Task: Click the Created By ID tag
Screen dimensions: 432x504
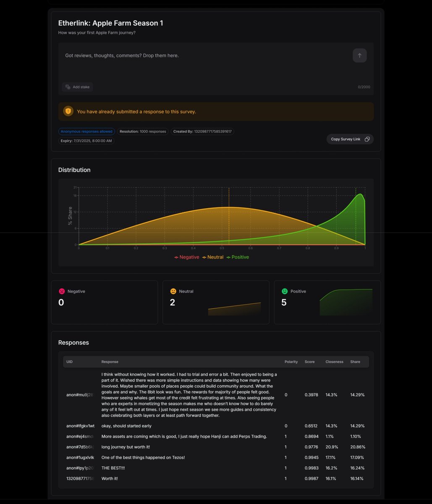Action: pyautogui.click(x=202, y=131)
